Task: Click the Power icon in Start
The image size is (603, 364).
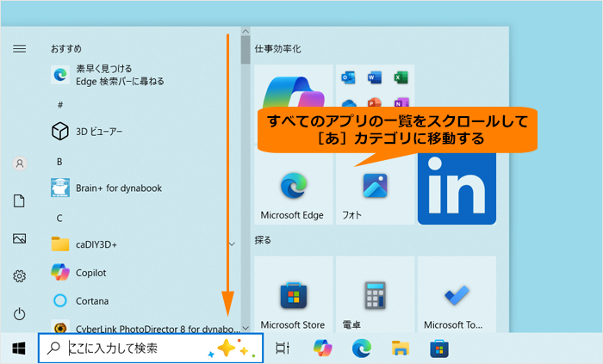Action: coord(19,314)
